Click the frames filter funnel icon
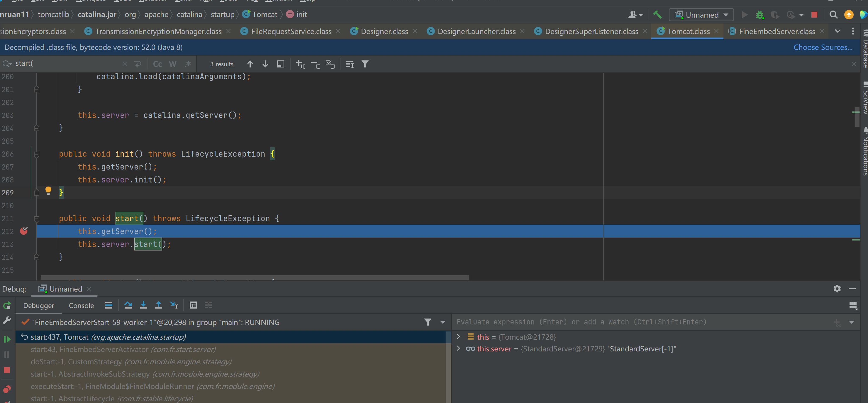868x403 pixels. [428, 322]
